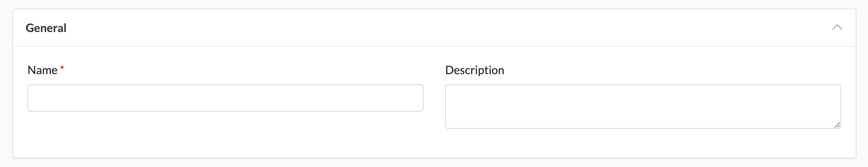Screen dimensions: 868x167
Task: Click the caret icon right of General
Action: click(837, 27)
